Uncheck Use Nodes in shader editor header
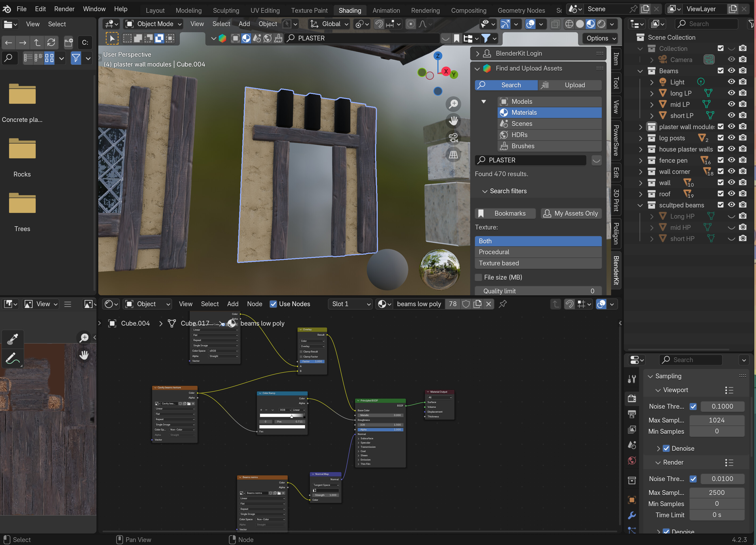Image resolution: width=756 pixels, height=545 pixels. 274,304
